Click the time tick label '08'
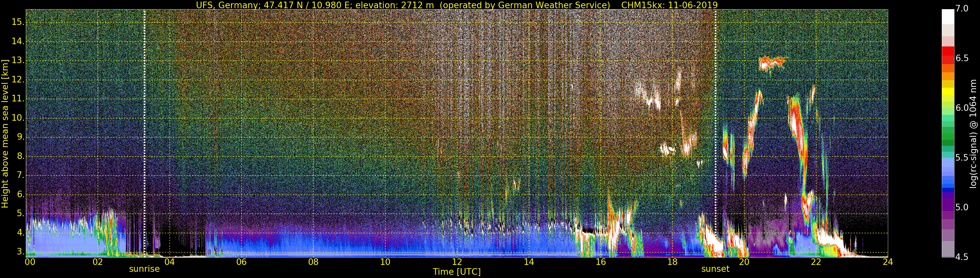This screenshot has height=278, width=980. [x=313, y=262]
